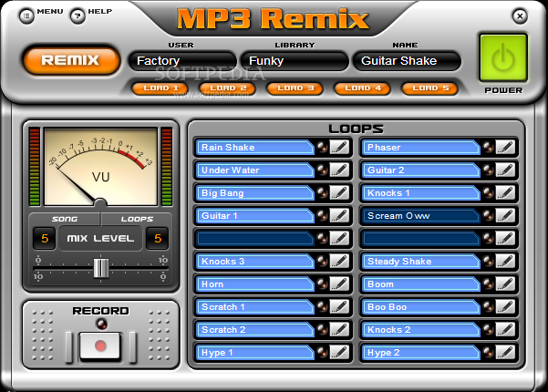The image size is (548, 392).
Task: Toggle the Rain Shake loop indicator light
Action: click(x=322, y=147)
